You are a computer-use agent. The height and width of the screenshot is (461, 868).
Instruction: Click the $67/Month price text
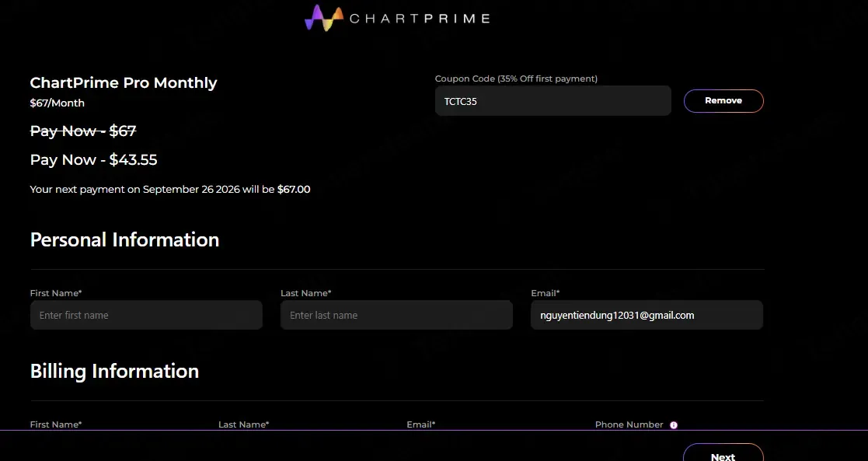click(57, 103)
